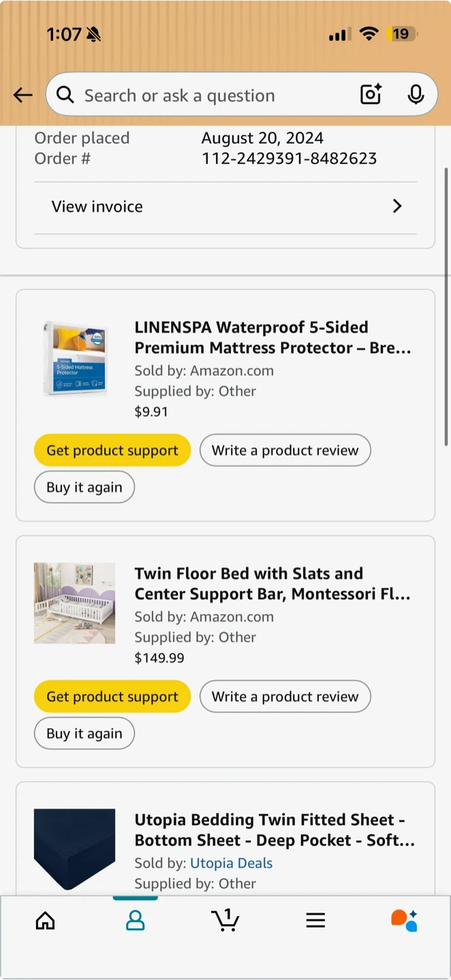The image size is (451, 980).
Task: Buy the LINENSPA mattress protector again
Action: tap(84, 487)
